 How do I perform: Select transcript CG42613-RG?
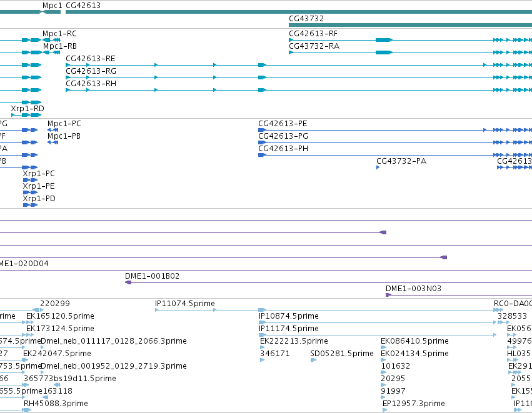click(x=91, y=71)
